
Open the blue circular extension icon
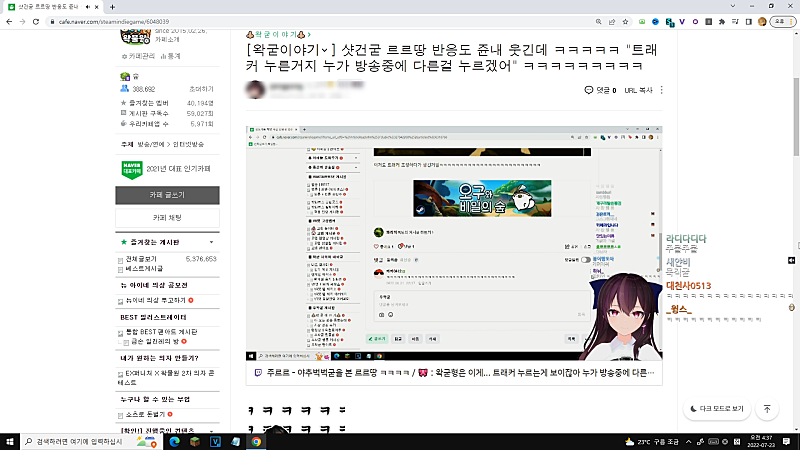pyautogui.click(x=656, y=22)
